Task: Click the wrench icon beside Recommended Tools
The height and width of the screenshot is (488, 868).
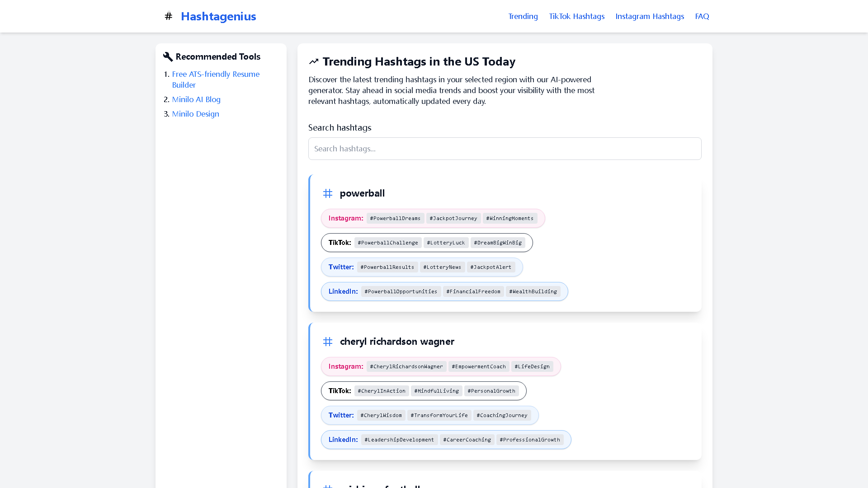Action: [168, 57]
